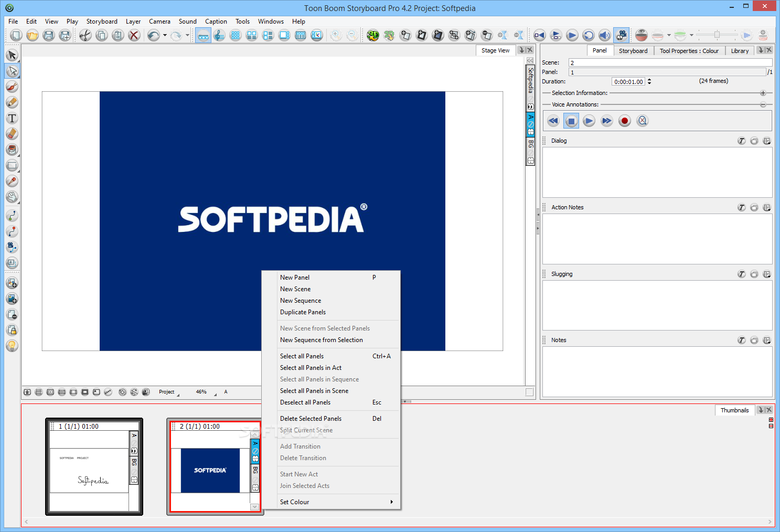This screenshot has height=532, width=780.
Task: Open the Camera menu
Action: tap(159, 22)
